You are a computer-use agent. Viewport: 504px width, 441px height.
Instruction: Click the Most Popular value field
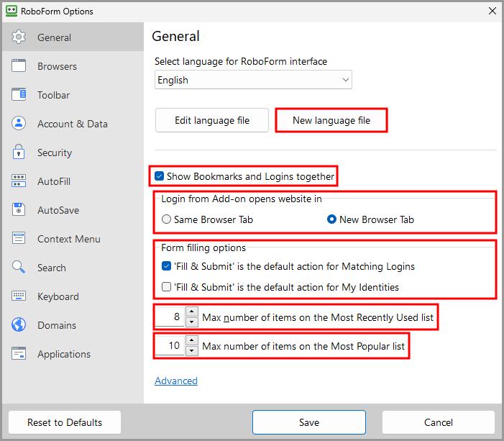tap(170, 345)
